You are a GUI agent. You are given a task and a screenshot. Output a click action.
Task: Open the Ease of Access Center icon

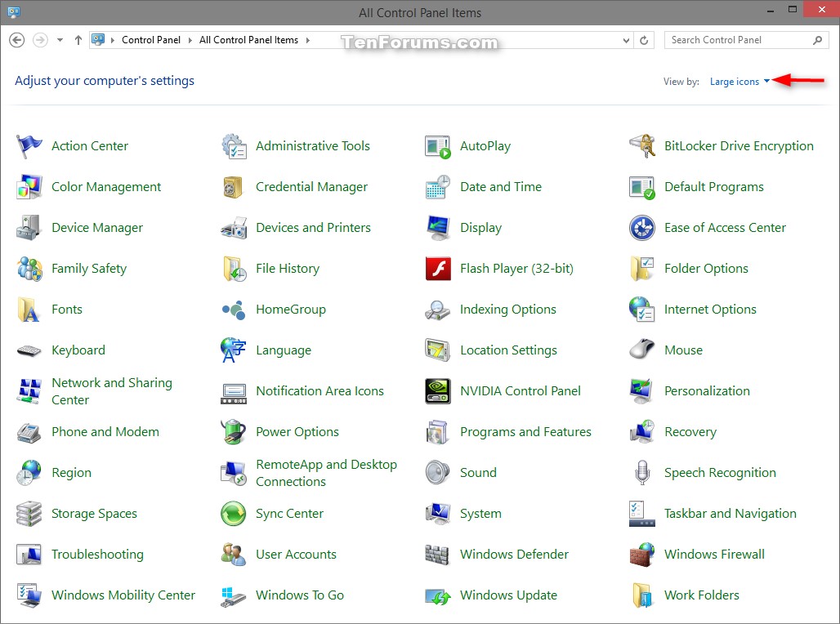pyautogui.click(x=642, y=228)
